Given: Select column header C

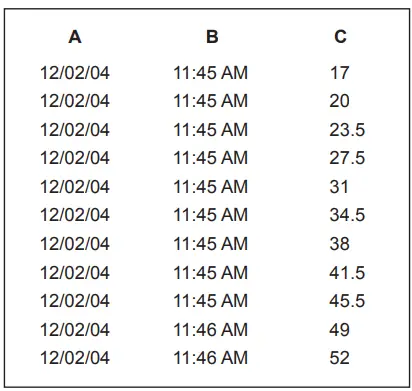Looking at the screenshot, I should click(x=340, y=37).
